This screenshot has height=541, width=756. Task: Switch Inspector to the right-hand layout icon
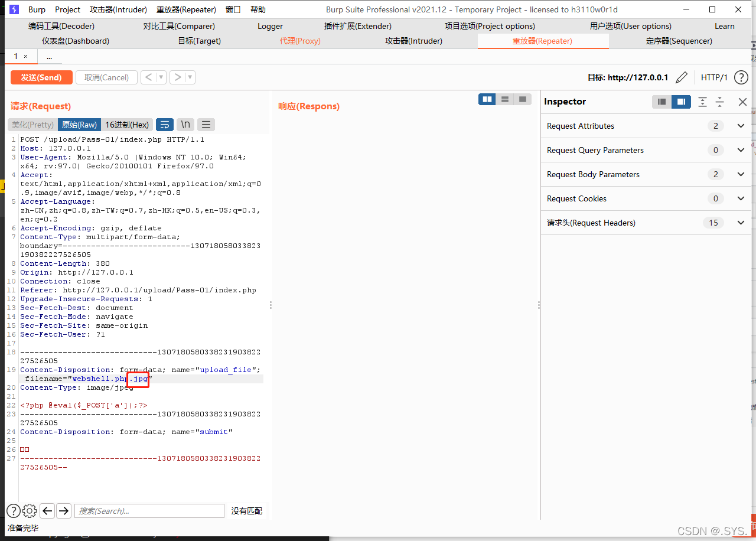coord(681,102)
